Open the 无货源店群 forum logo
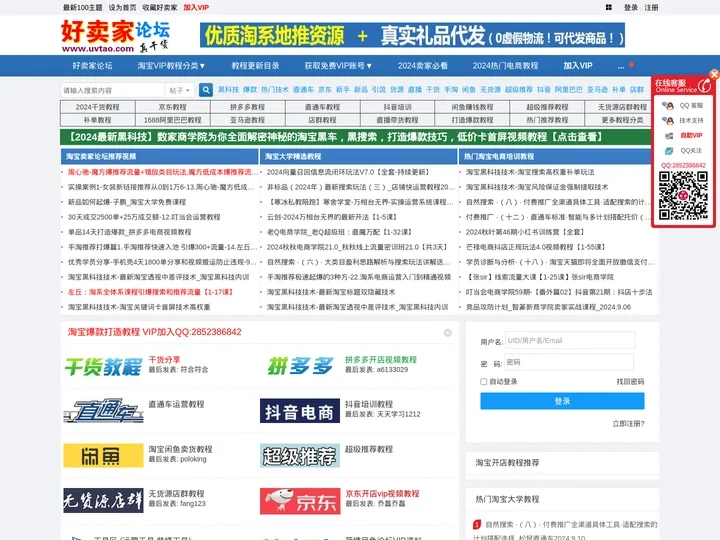Image resolution: width=720 pixels, height=540 pixels. (x=103, y=501)
